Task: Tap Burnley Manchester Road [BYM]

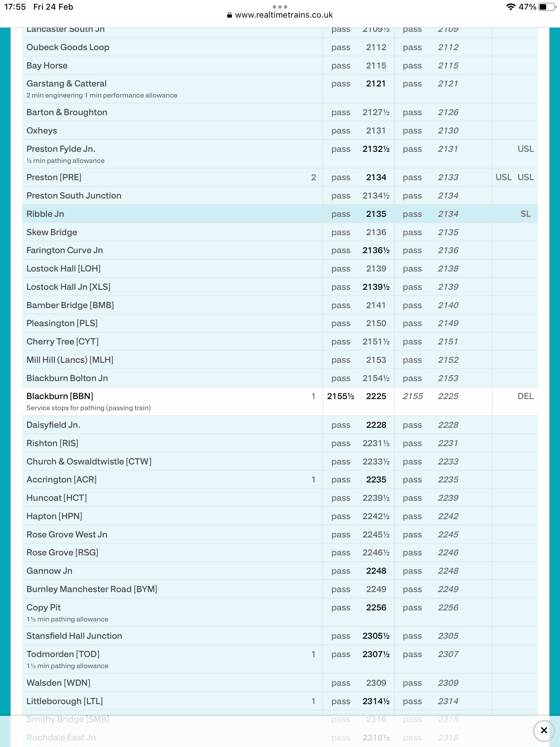Action: [x=92, y=589]
